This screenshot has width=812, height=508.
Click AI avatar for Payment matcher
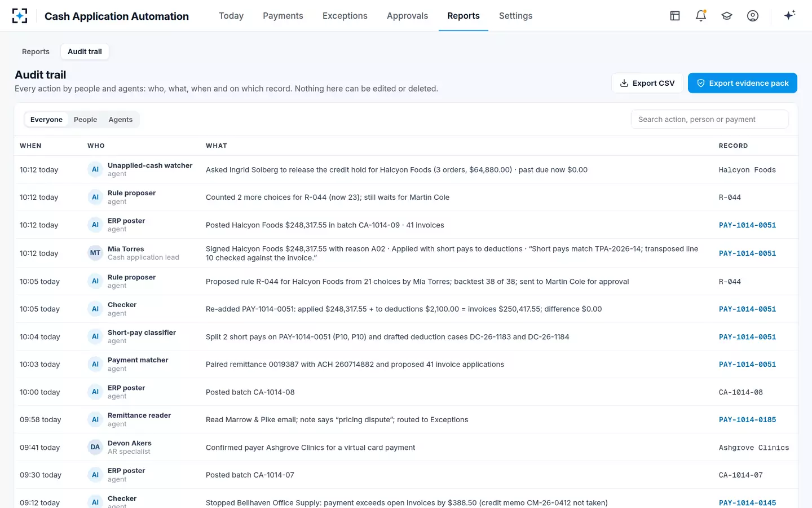tap(95, 364)
